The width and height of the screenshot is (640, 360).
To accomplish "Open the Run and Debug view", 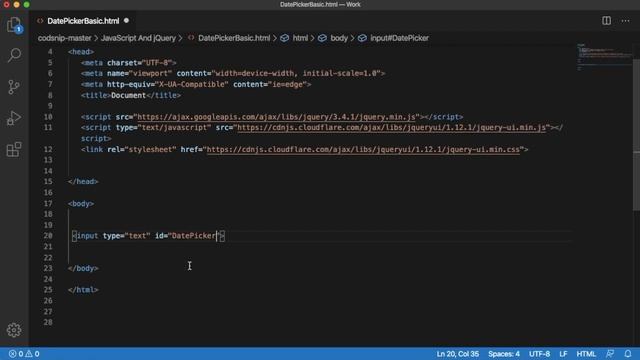I will click(x=14, y=118).
